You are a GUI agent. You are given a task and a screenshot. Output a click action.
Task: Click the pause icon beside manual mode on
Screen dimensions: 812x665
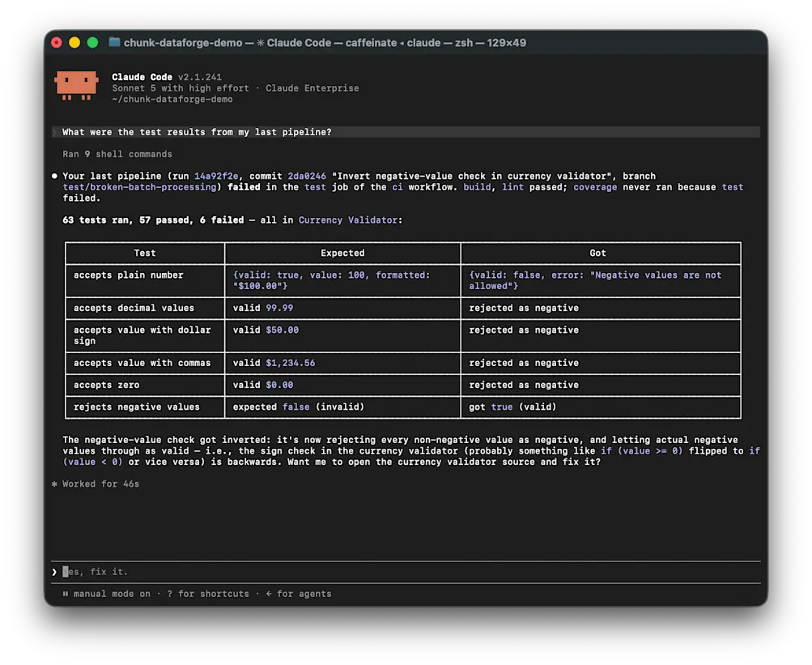(66, 594)
